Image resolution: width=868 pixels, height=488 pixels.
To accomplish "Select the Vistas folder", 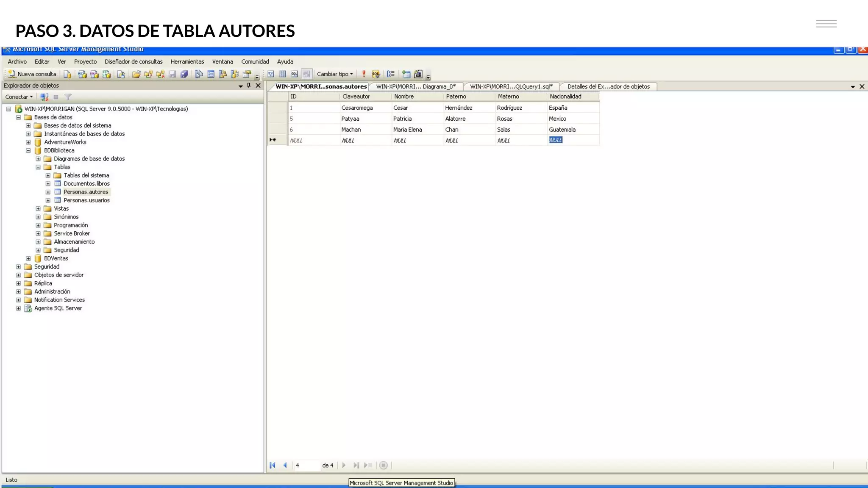I will (61, 208).
